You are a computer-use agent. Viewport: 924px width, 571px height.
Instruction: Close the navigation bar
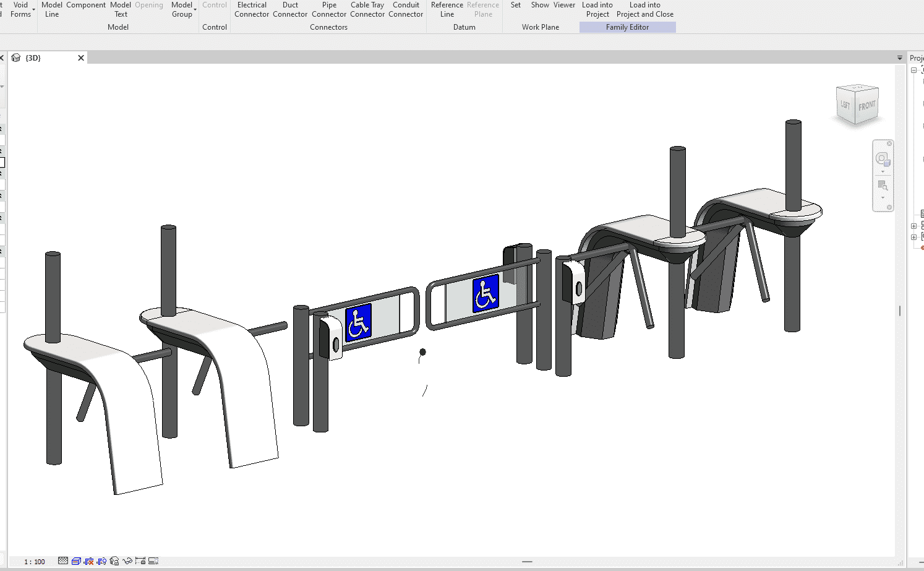click(889, 144)
